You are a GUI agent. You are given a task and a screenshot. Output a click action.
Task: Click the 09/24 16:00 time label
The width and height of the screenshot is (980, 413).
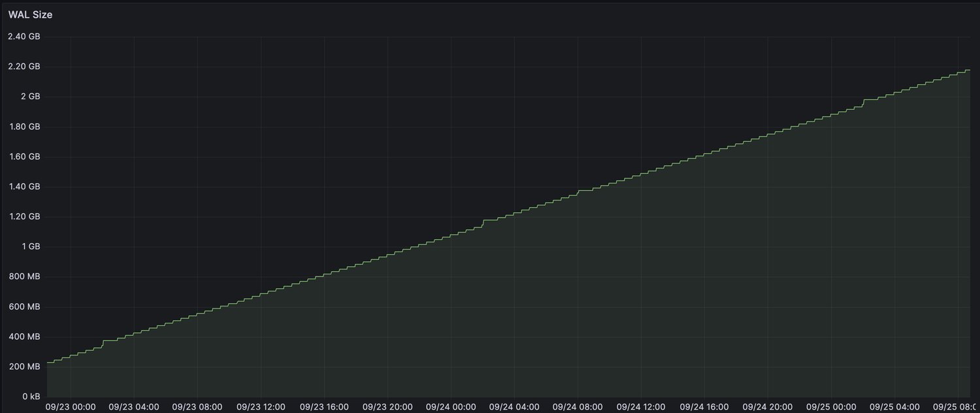coord(704,407)
